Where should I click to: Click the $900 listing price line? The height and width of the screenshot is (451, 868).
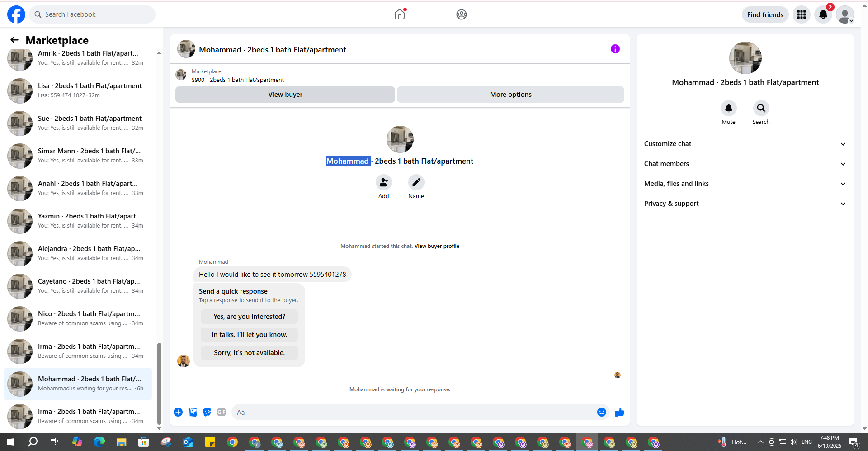click(238, 80)
